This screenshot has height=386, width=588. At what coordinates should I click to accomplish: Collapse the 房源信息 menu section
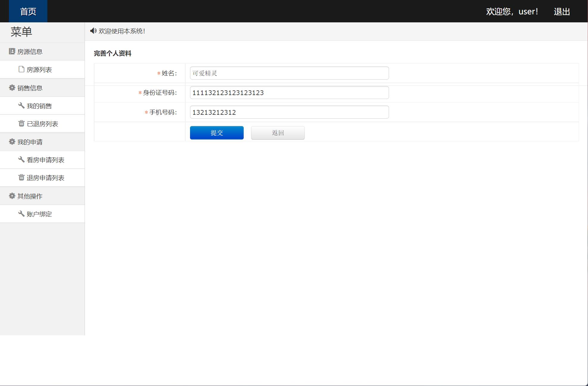tap(30, 52)
